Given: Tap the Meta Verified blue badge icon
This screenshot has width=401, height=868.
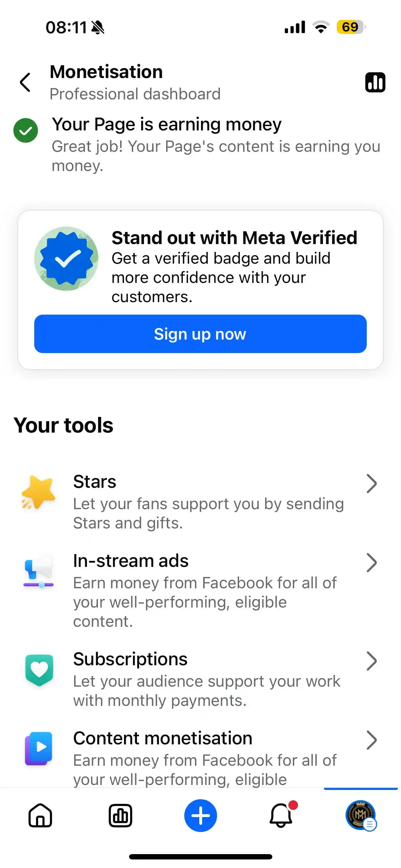Looking at the screenshot, I should [66, 259].
